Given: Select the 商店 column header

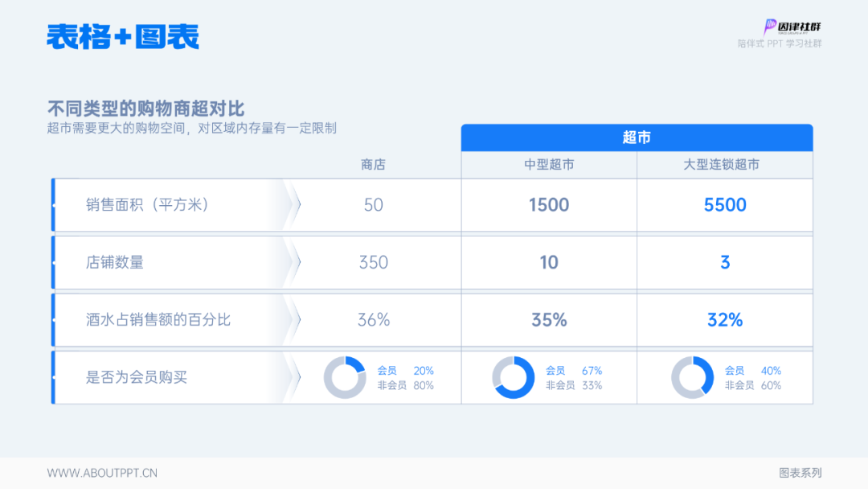Looking at the screenshot, I should 373,165.
